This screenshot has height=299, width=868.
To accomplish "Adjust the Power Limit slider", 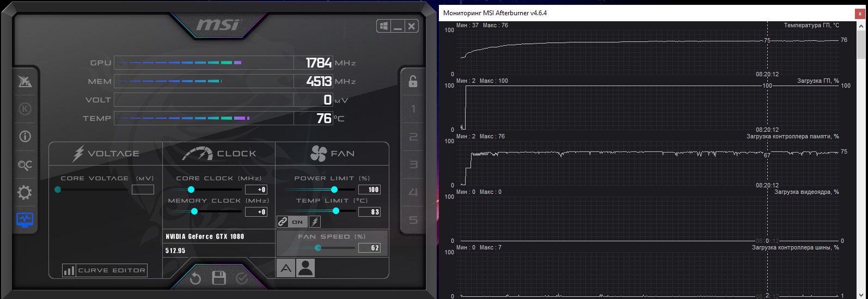I will (320, 190).
